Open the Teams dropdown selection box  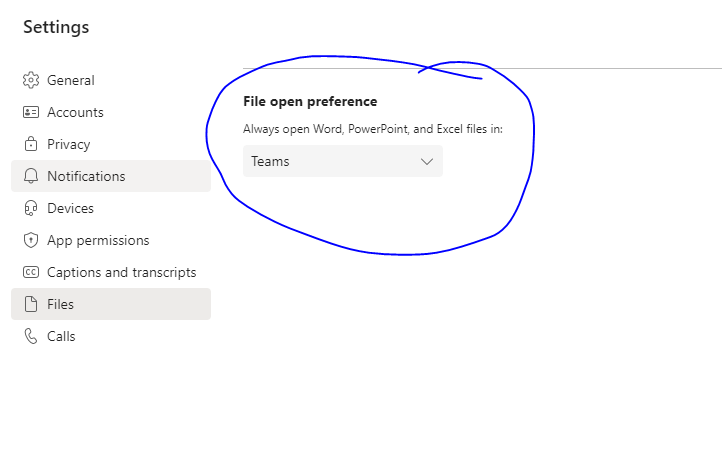tap(343, 161)
